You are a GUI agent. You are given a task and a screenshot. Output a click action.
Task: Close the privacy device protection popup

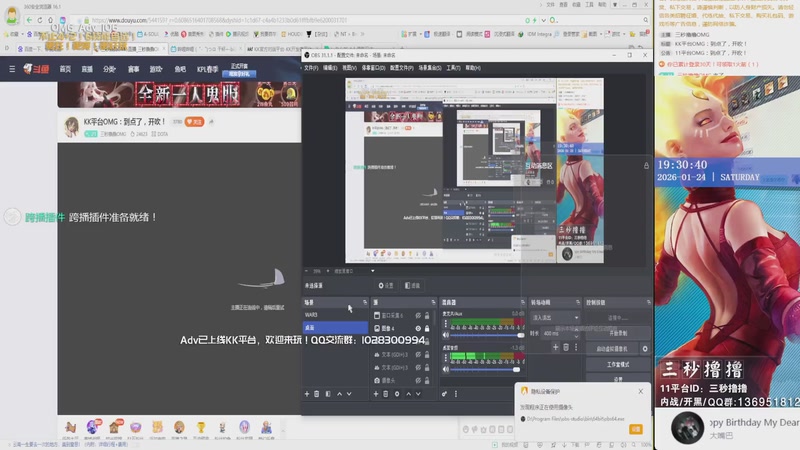640,391
